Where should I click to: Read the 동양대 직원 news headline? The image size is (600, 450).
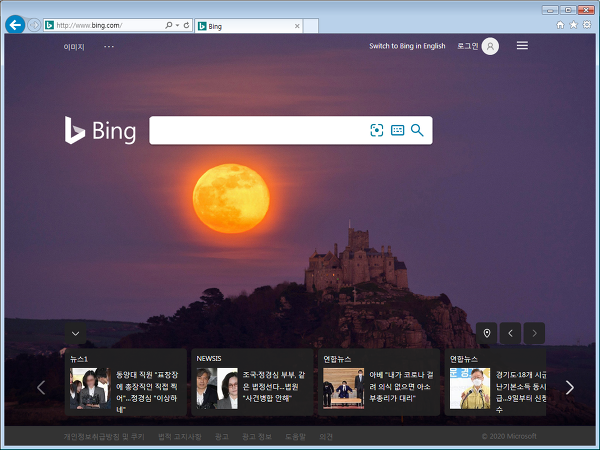click(x=147, y=392)
